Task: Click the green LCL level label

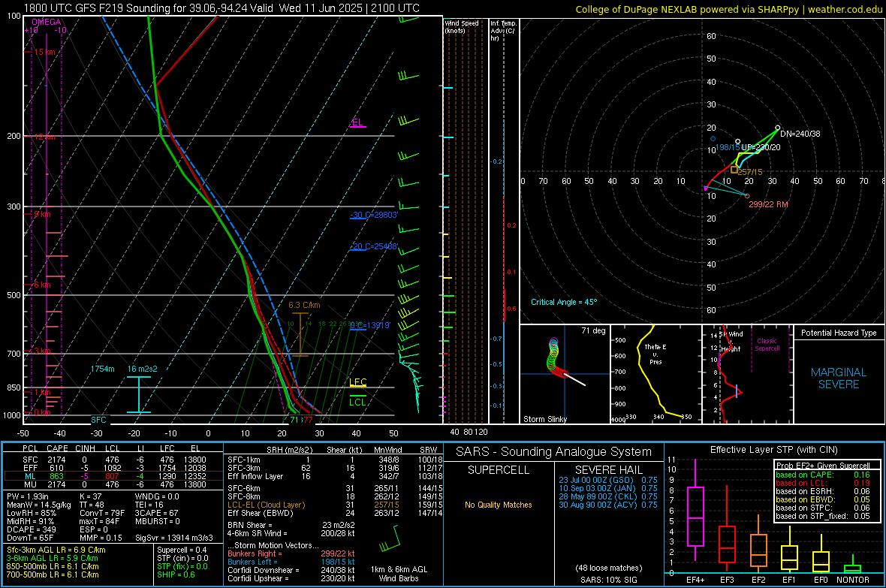Action: click(357, 402)
